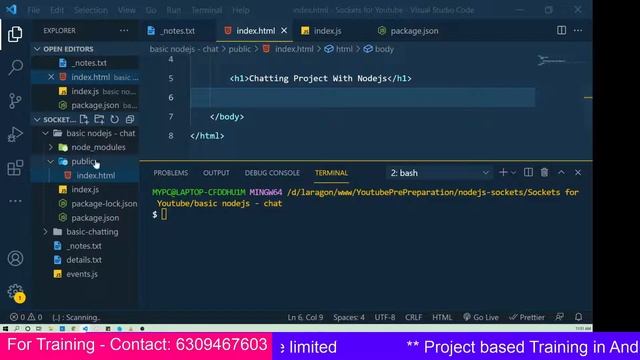
Task: Change UTF-8 file encoding
Action: tap(384, 317)
